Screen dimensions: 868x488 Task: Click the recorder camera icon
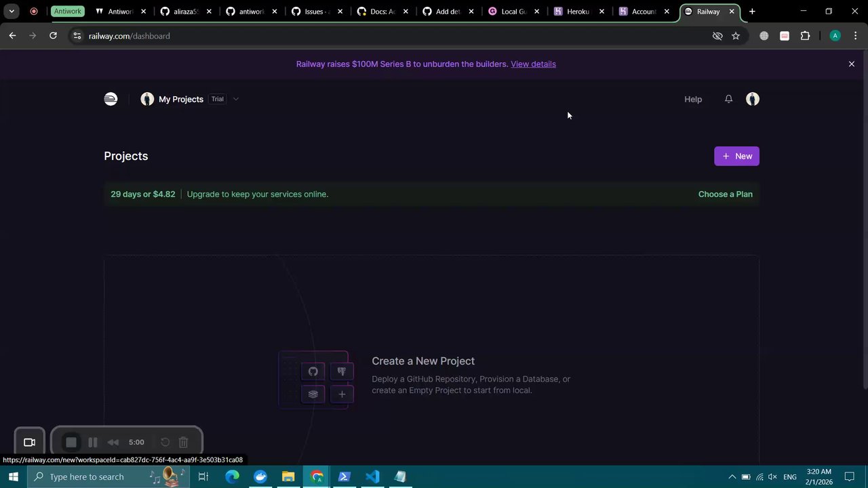29,442
